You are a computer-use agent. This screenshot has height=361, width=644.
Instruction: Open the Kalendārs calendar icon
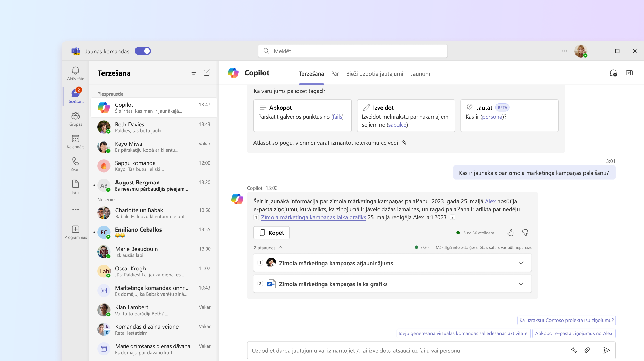pyautogui.click(x=75, y=139)
